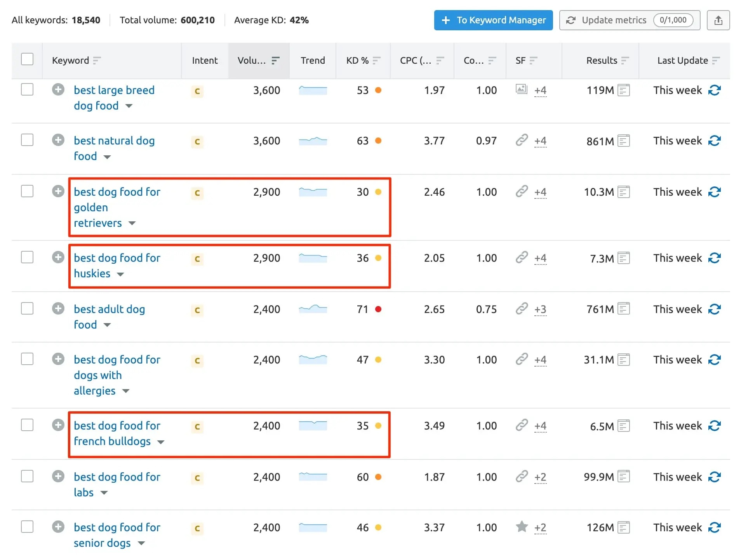Expand 'best dog food for labs' dropdown arrow
The width and height of the screenshot is (741, 560).
(x=104, y=493)
